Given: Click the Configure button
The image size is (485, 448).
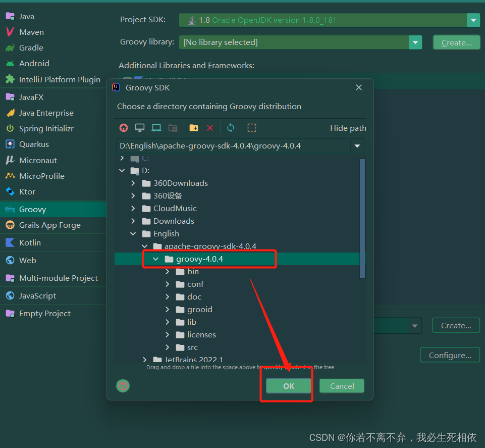Looking at the screenshot, I should click(450, 355).
